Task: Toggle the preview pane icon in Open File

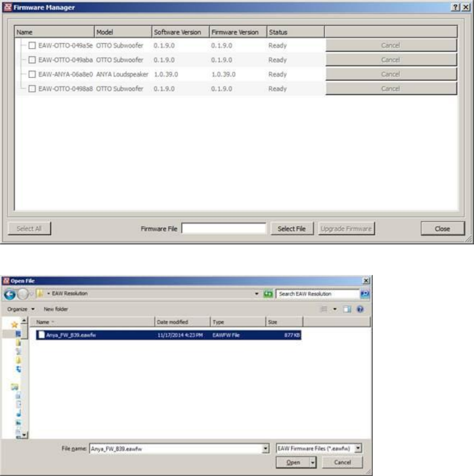Action: click(347, 309)
